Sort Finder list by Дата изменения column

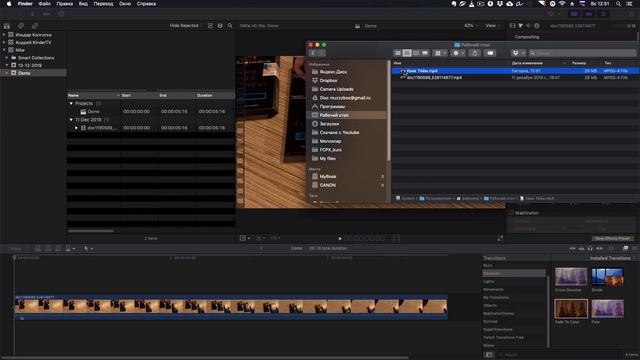tap(538, 63)
